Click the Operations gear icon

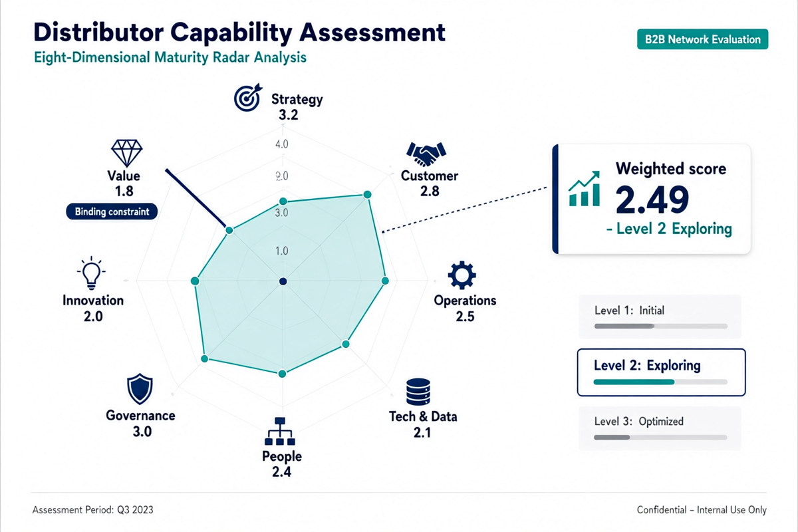462,275
